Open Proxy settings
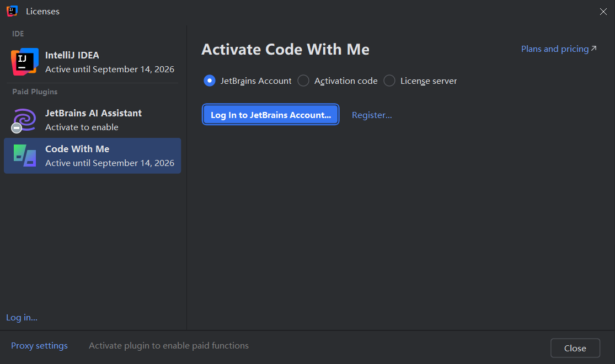 pos(39,346)
